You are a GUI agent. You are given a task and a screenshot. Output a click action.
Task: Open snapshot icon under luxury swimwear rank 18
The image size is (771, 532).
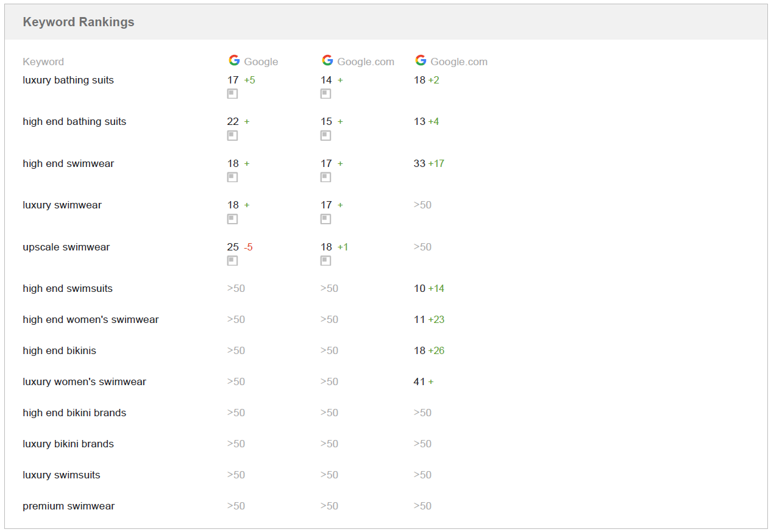(232, 219)
